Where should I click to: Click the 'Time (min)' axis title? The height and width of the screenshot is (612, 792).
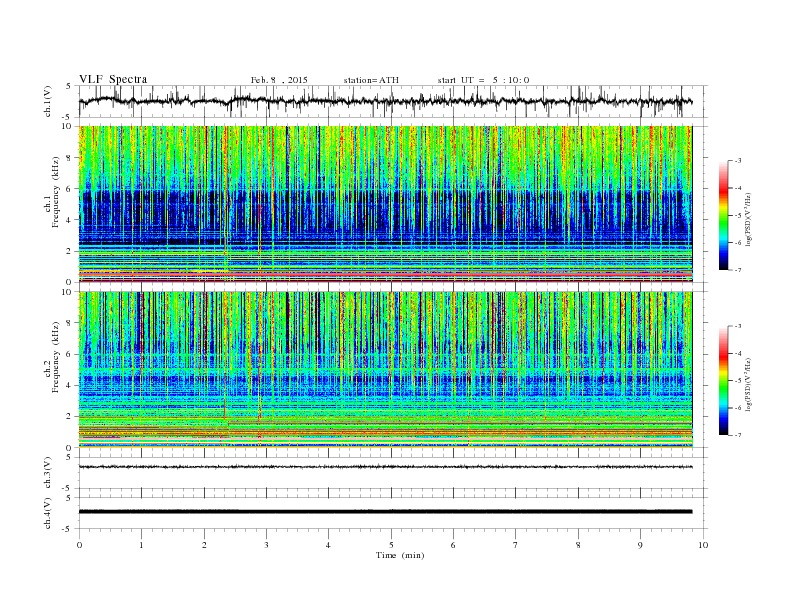400,555
